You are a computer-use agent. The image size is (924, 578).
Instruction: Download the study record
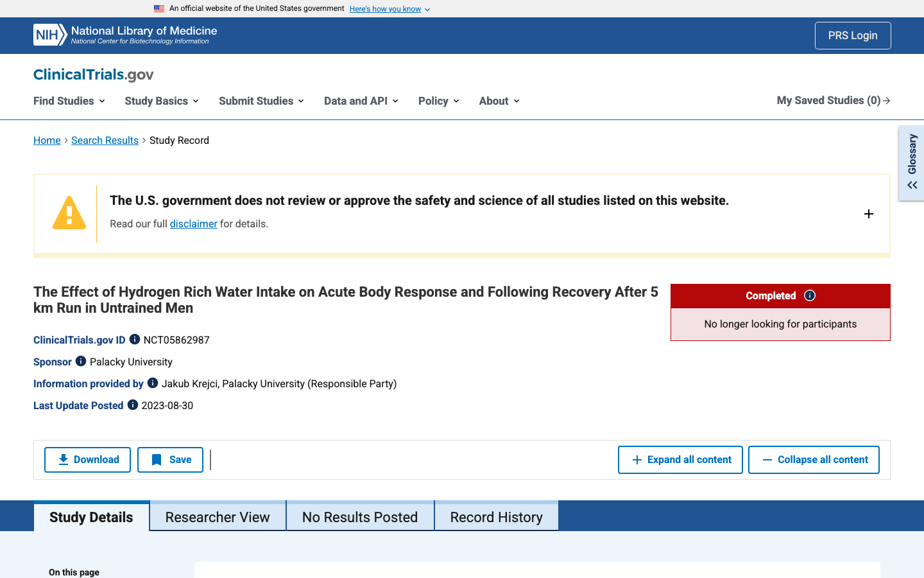tap(87, 460)
